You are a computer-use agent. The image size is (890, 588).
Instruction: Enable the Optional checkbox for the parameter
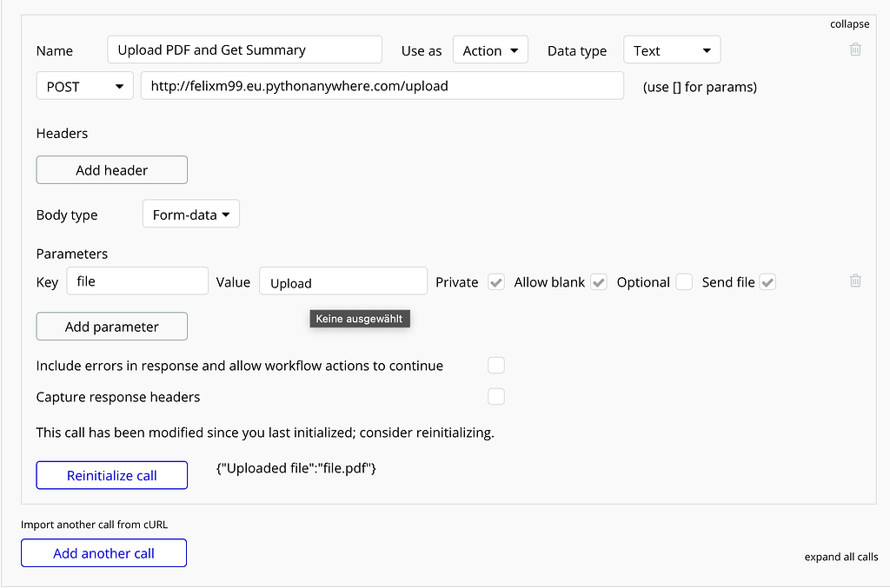click(683, 281)
